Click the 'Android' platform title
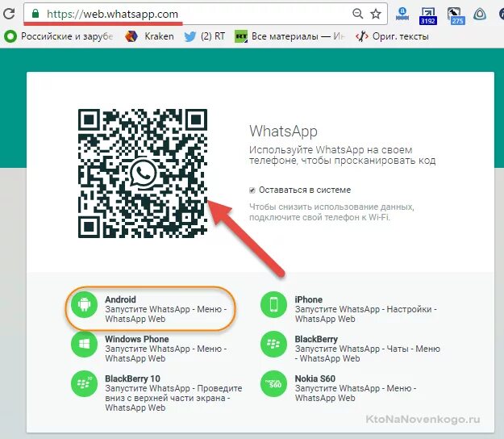Image resolution: width=504 pixels, height=439 pixels. [120, 299]
